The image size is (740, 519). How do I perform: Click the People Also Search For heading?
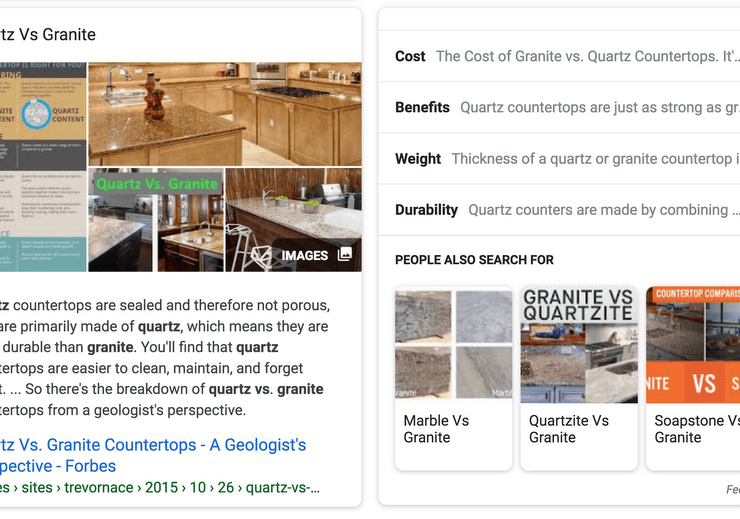(x=474, y=260)
